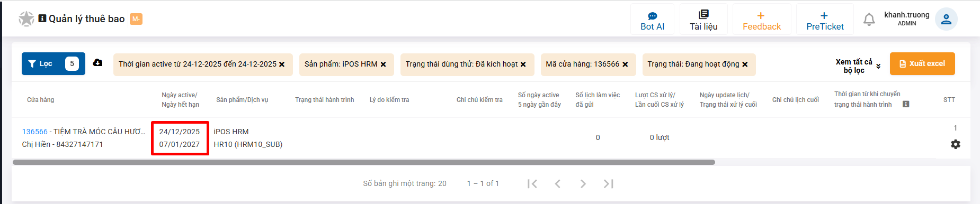
Task: Click the cloud download icon
Action: [98, 63]
